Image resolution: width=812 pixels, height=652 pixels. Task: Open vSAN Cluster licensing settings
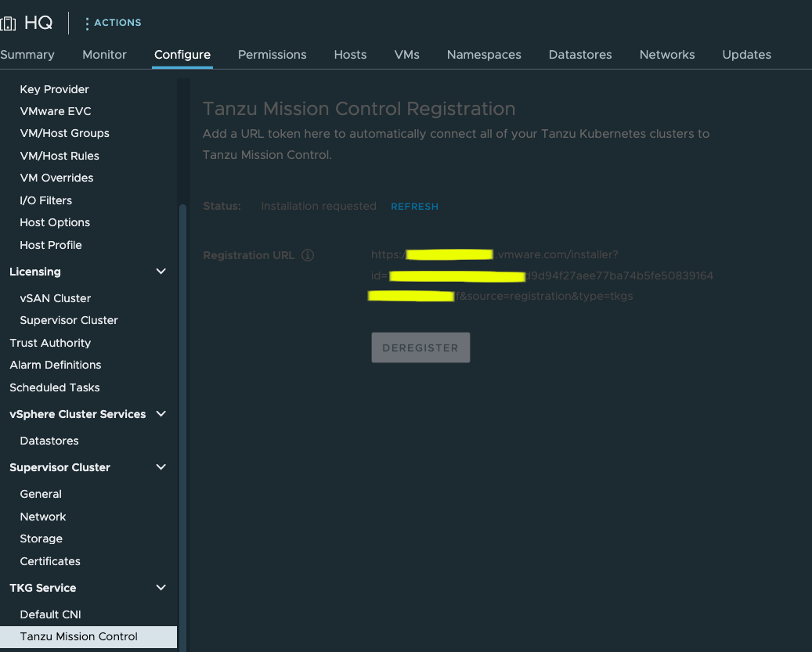click(55, 298)
